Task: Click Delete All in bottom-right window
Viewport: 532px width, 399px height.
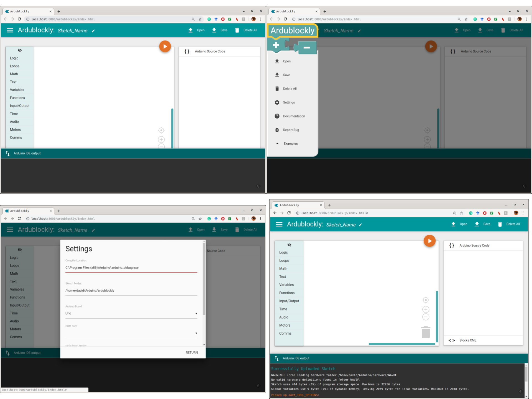Action: (509, 224)
